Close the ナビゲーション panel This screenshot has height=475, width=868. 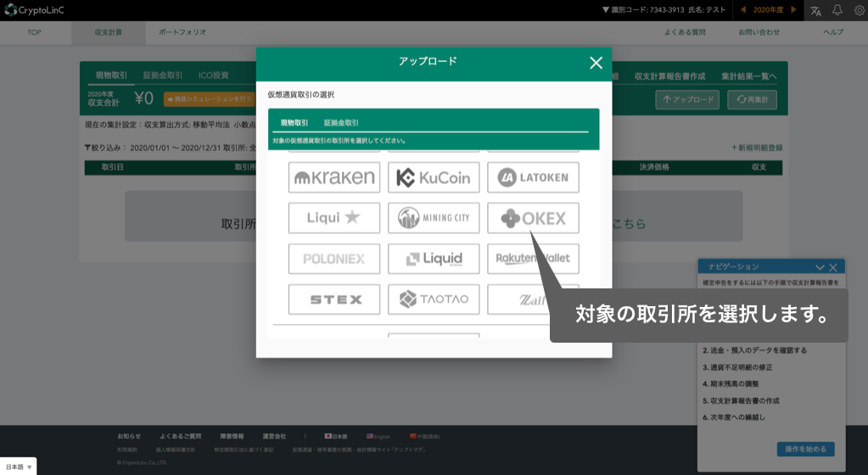[833, 267]
